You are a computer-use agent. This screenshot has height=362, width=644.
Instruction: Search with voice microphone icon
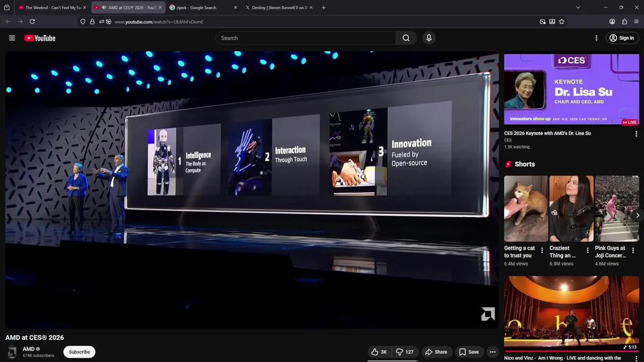[x=429, y=38]
